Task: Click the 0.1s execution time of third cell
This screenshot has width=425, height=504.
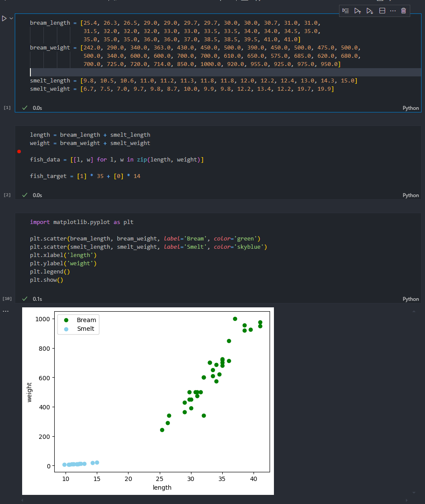Action: (37, 299)
